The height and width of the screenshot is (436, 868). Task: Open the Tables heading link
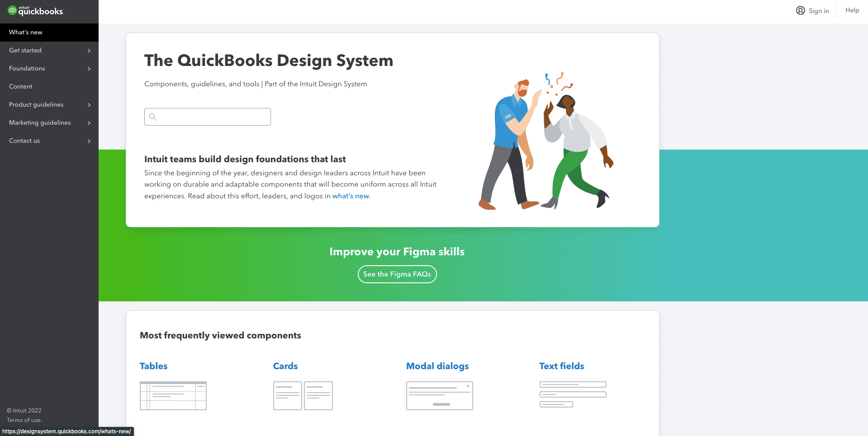click(x=153, y=366)
